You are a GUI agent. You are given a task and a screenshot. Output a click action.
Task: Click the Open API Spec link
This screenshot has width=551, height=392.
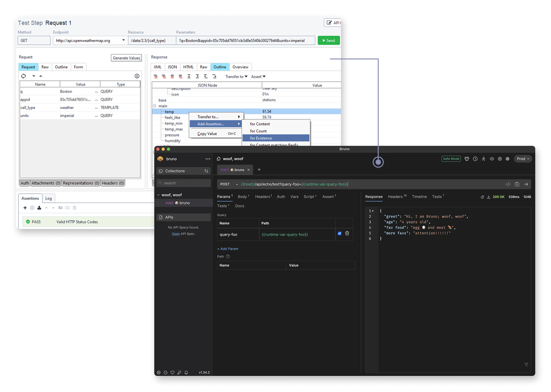click(176, 234)
